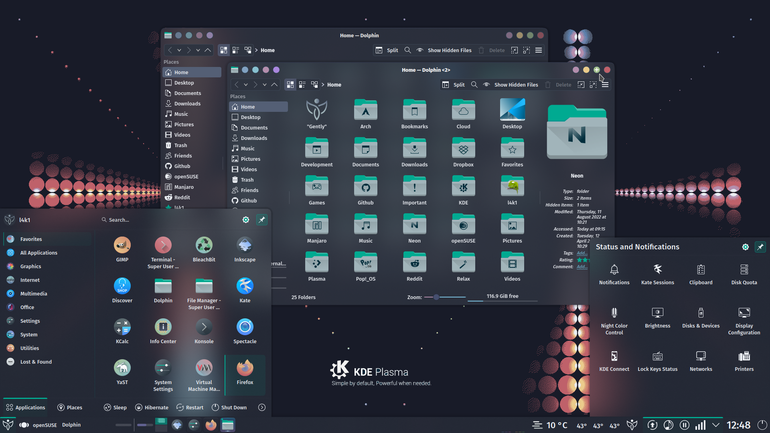
Task: Open the Discover software center
Action: click(x=122, y=290)
